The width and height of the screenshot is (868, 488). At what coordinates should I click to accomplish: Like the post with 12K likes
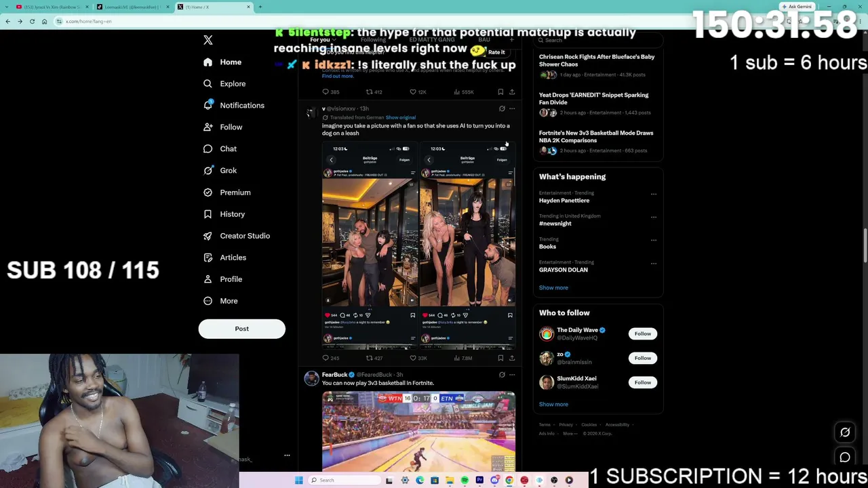418,91
